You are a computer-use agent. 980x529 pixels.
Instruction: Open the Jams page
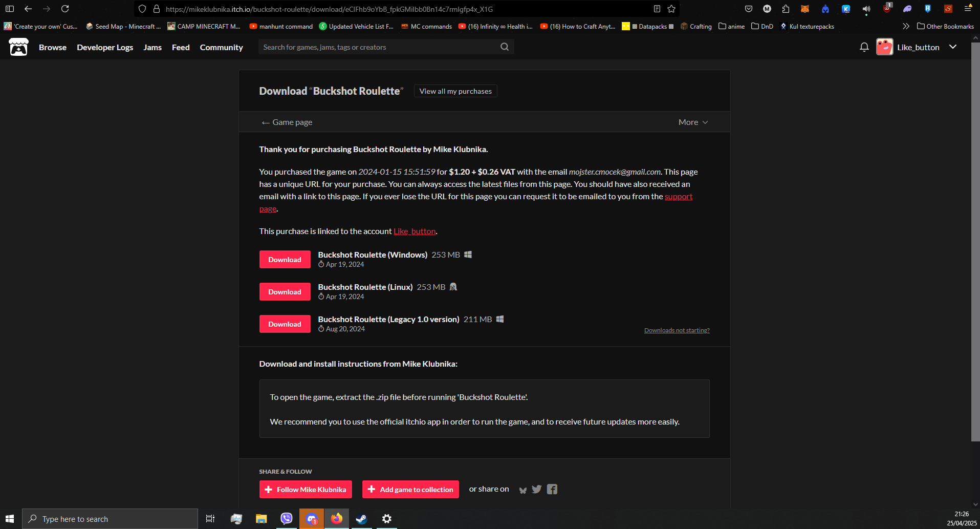pyautogui.click(x=153, y=47)
